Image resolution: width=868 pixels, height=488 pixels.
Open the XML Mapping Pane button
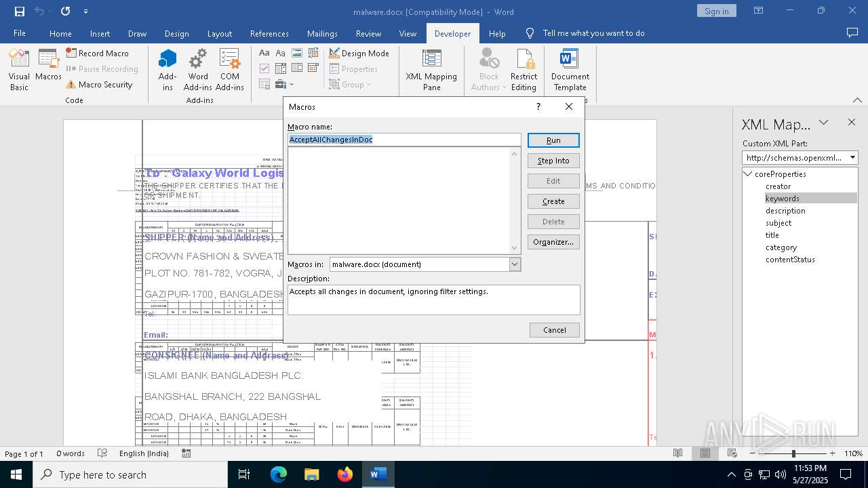click(431, 70)
